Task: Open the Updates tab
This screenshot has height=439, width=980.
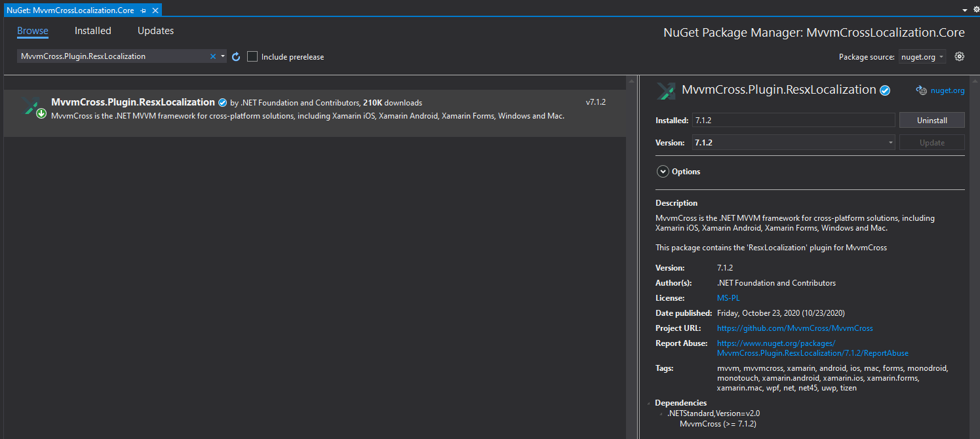Action: pos(155,31)
